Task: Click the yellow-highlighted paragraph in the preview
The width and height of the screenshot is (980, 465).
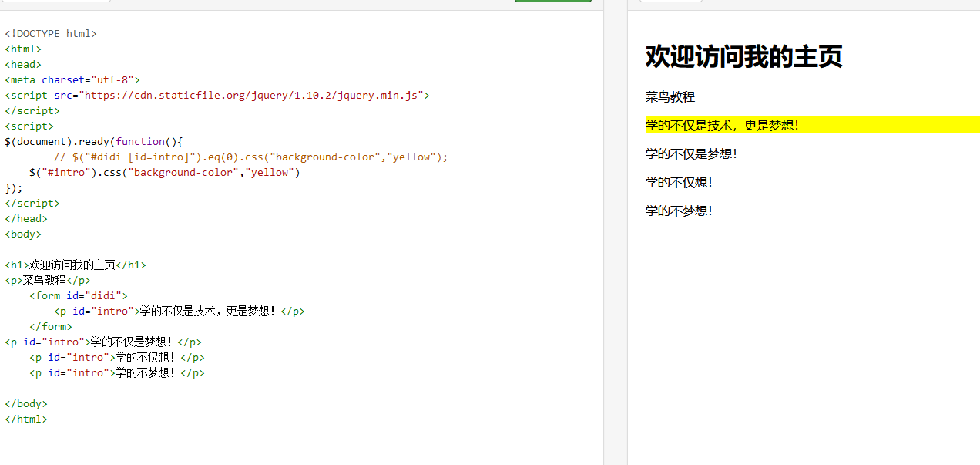Action: [813, 125]
